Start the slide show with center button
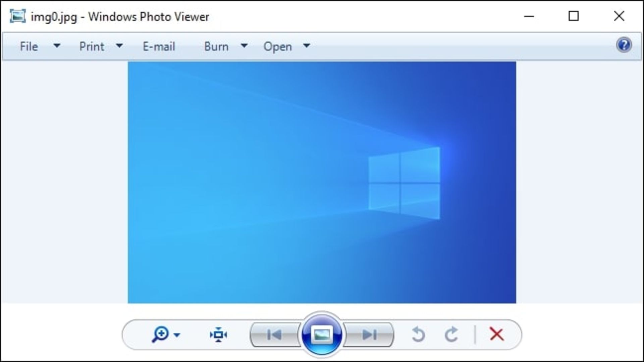The height and width of the screenshot is (362, 644). point(322,334)
